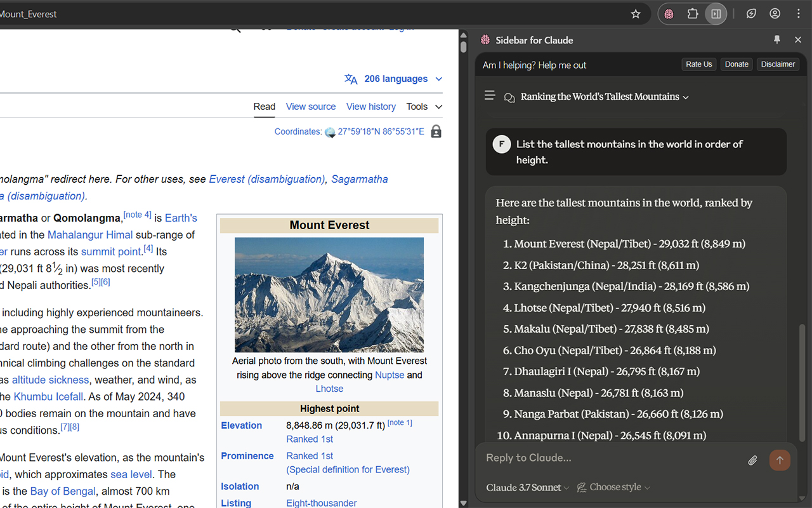Bookmark this page with the star icon
This screenshot has height=508, width=812.
pyautogui.click(x=636, y=14)
